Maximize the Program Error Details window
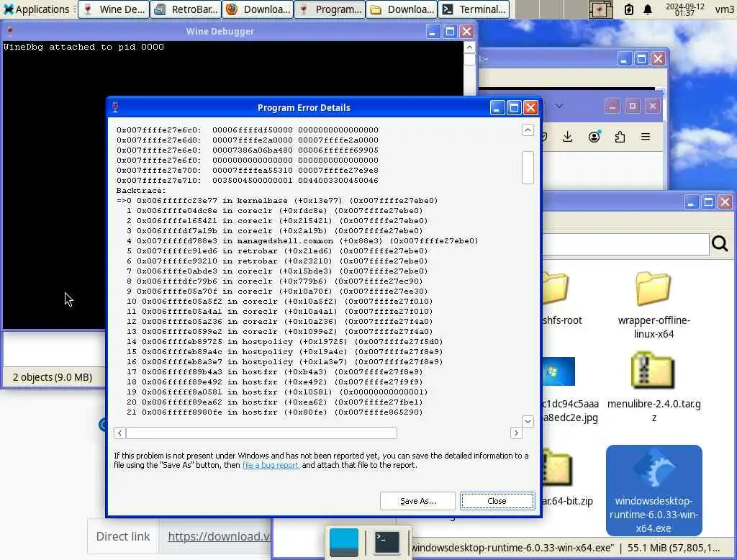The image size is (737, 560). point(514,108)
